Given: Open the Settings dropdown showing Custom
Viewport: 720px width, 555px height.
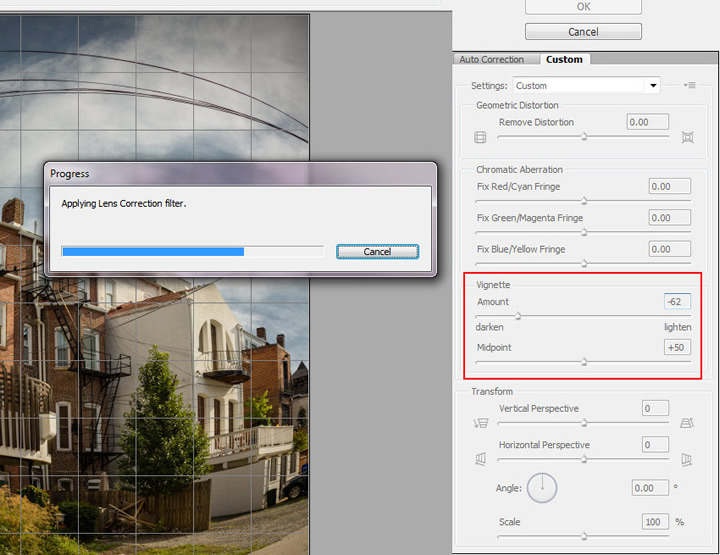Looking at the screenshot, I should pos(587,86).
